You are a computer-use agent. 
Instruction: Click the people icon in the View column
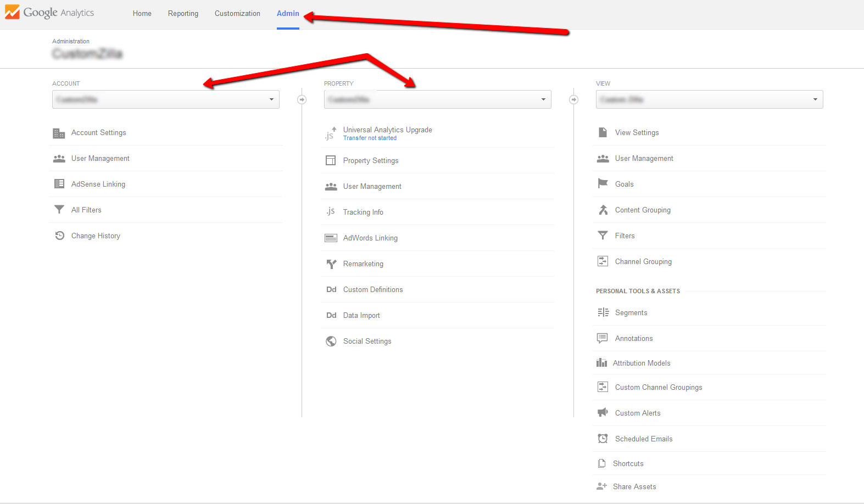[603, 159]
